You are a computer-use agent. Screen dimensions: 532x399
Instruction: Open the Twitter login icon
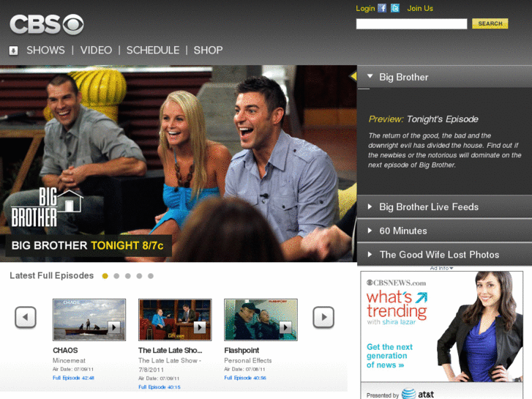[x=395, y=8]
